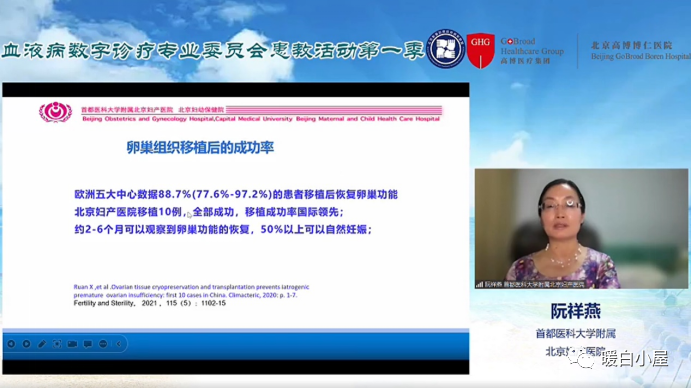
Task: Click the name caption bar on the webcam video
Action: click(x=530, y=285)
